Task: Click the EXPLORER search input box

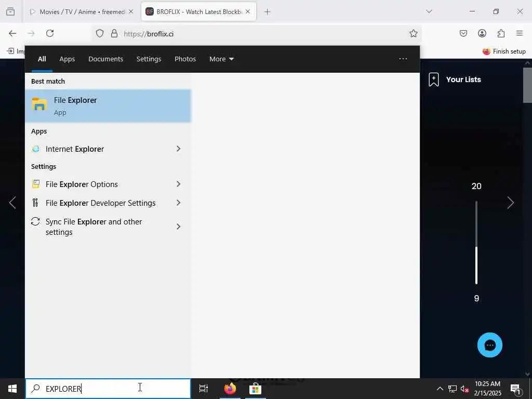Action: (x=108, y=389)
